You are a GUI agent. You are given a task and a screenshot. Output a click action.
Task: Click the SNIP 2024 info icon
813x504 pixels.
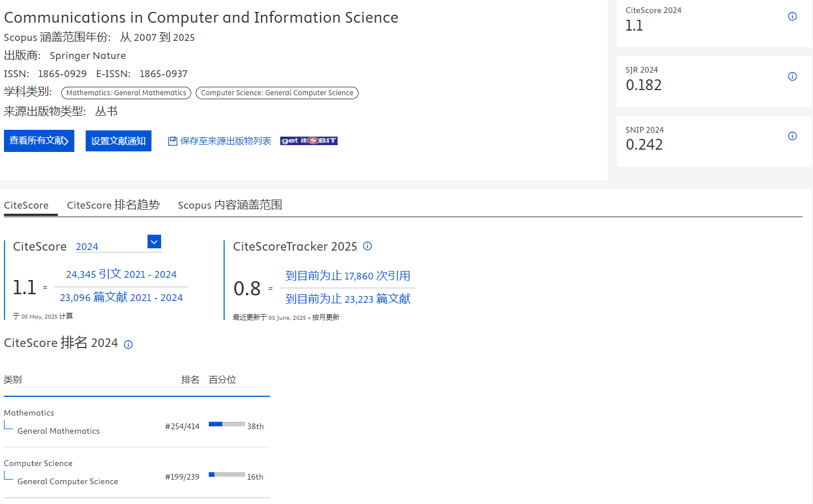(792, 136)
